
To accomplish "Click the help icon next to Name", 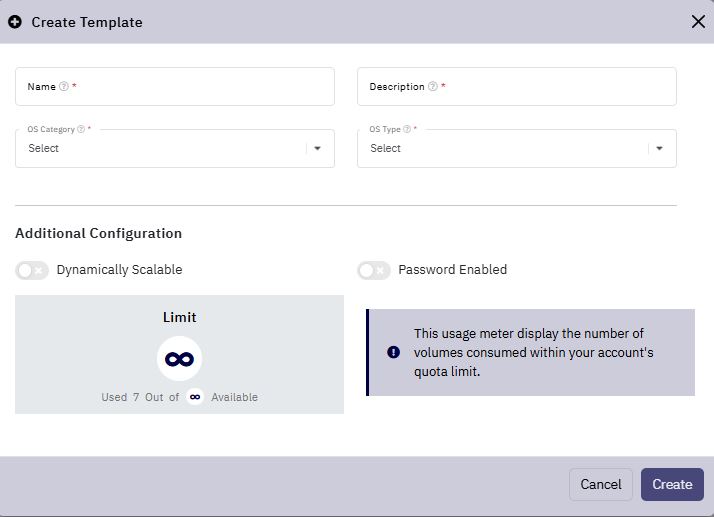I will [x=64, y=87].
